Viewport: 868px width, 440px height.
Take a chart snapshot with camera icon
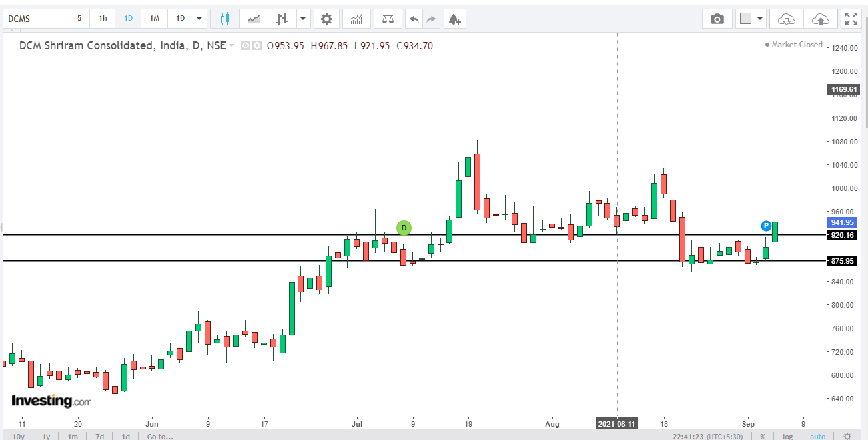(x=717, y=19)
